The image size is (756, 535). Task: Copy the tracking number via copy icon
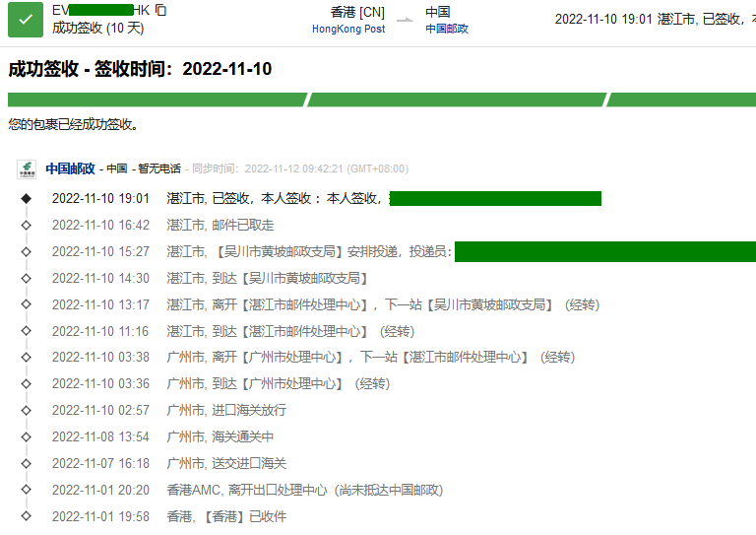(161, 10)
